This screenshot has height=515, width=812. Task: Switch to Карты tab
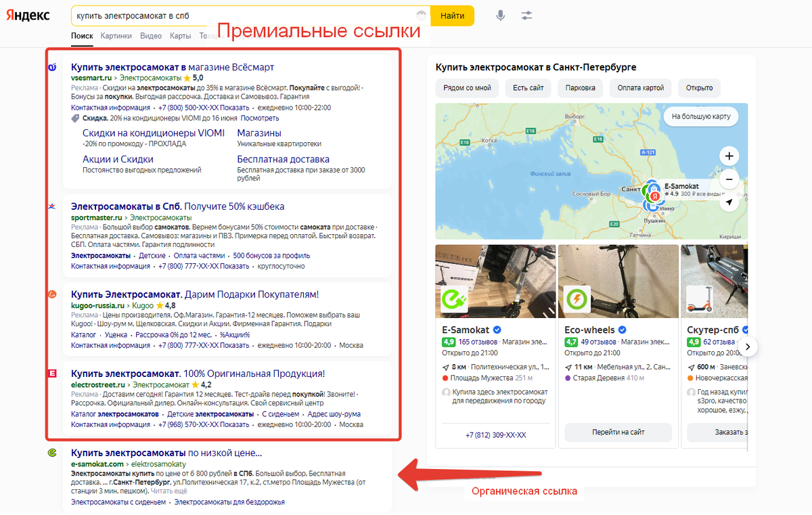click(180, 36)
